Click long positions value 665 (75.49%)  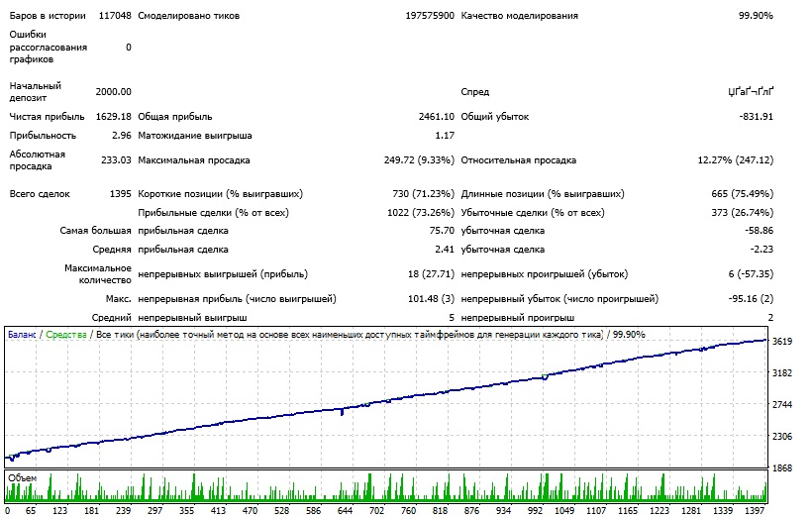click(x=742, y=194)
